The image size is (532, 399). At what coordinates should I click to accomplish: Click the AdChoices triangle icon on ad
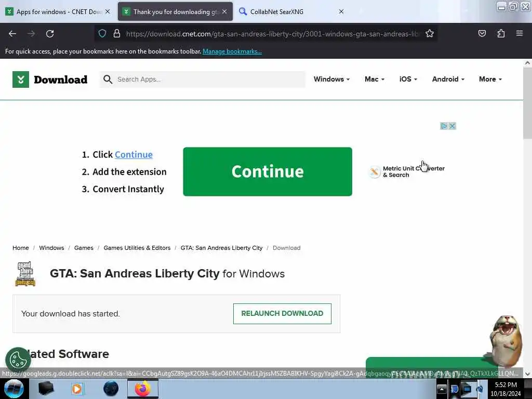point(444,126)
